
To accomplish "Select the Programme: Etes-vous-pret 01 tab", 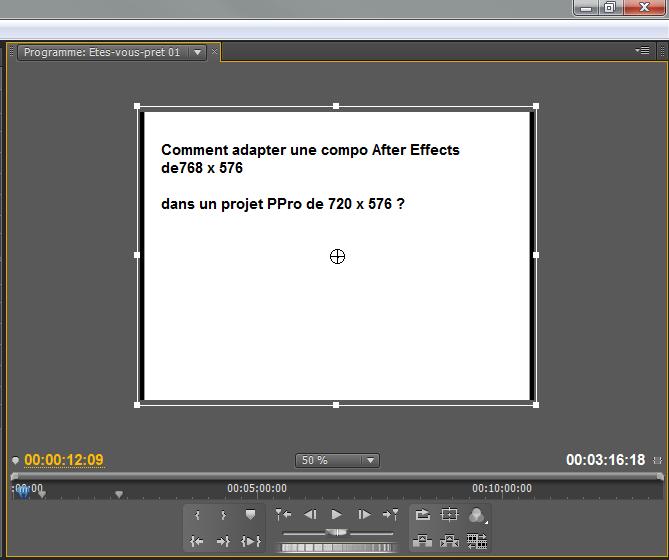I will click(102, 52).
